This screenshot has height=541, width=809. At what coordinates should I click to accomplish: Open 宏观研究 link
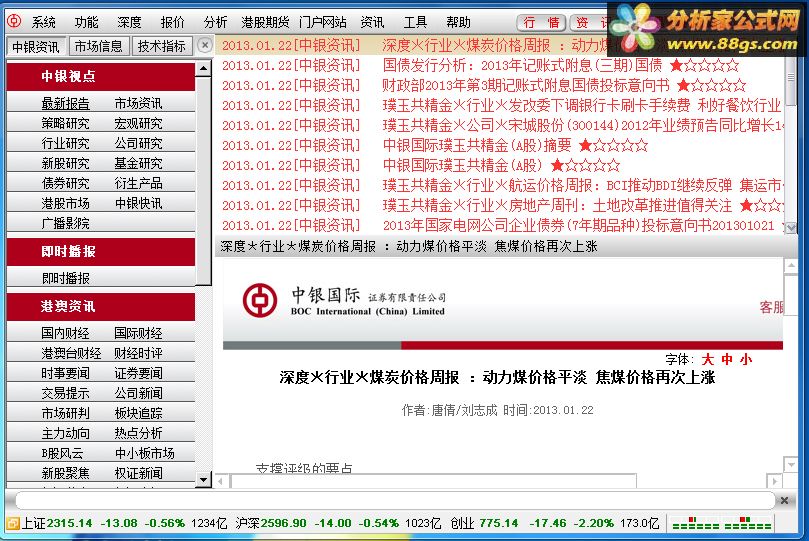coord(138,124)
